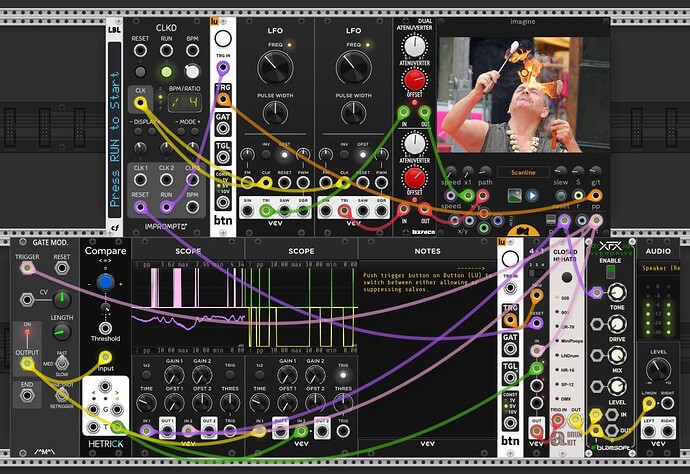690x474 pixels.
Task: Turn the upper white ATENUVERTER knob
Action: point(414,46)
